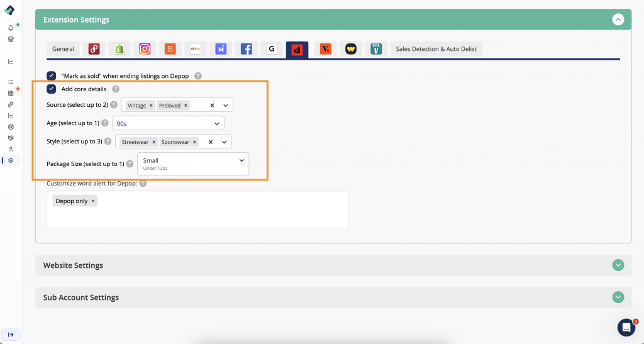
Task: Expand the Sub Account Settings section
Action: pos(618,297)
